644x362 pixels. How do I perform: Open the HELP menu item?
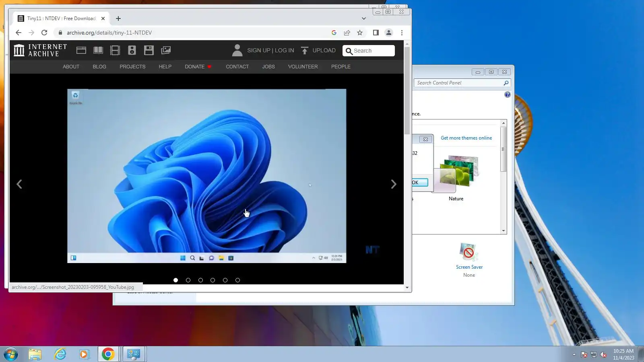(x=165, y=67)
